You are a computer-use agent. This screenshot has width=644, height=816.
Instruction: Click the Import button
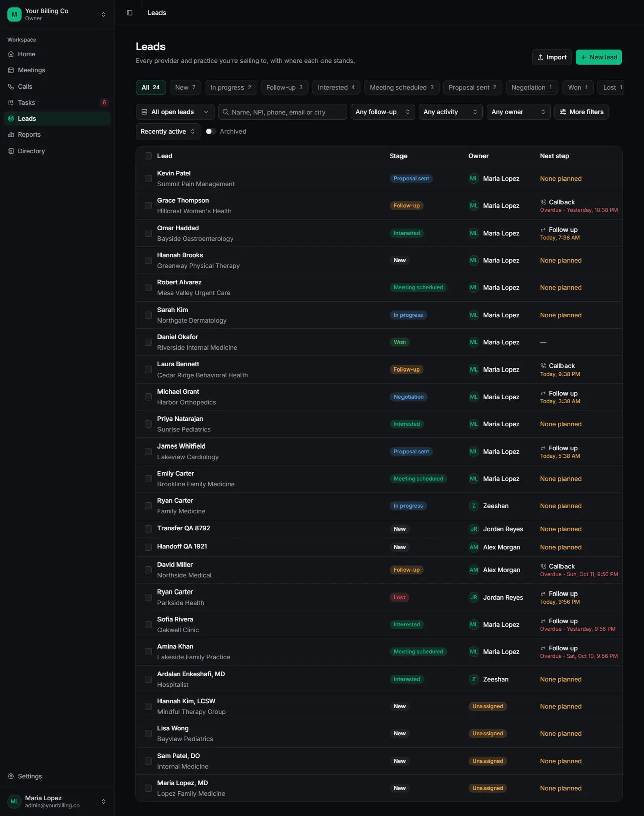click(x=551, y=57)
